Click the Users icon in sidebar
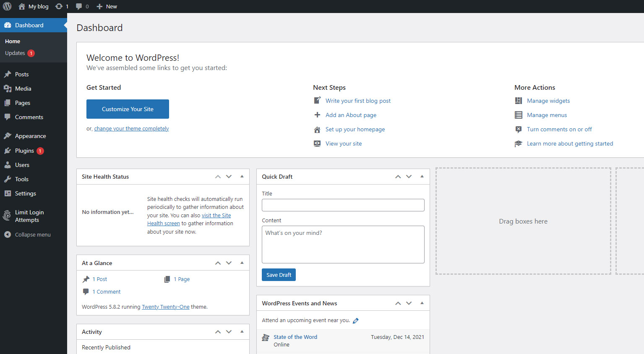The height and width of the screenshot is (354, 644). coord(8,165)
